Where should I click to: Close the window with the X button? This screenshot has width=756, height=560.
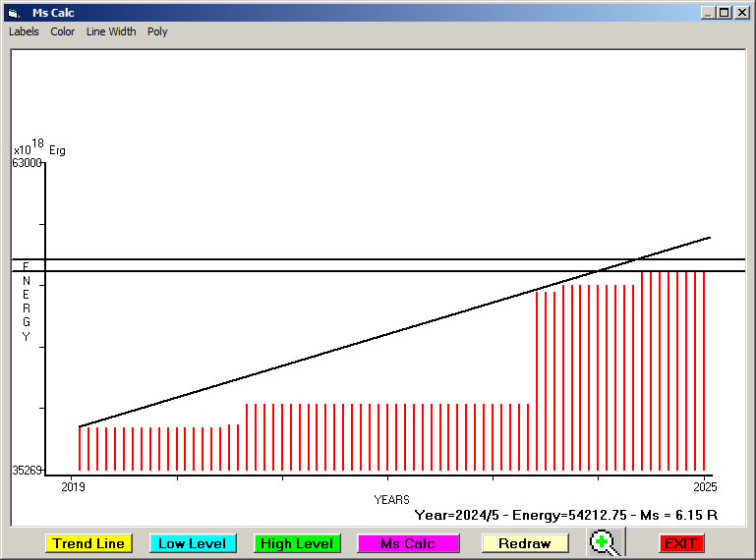[741, 13]
